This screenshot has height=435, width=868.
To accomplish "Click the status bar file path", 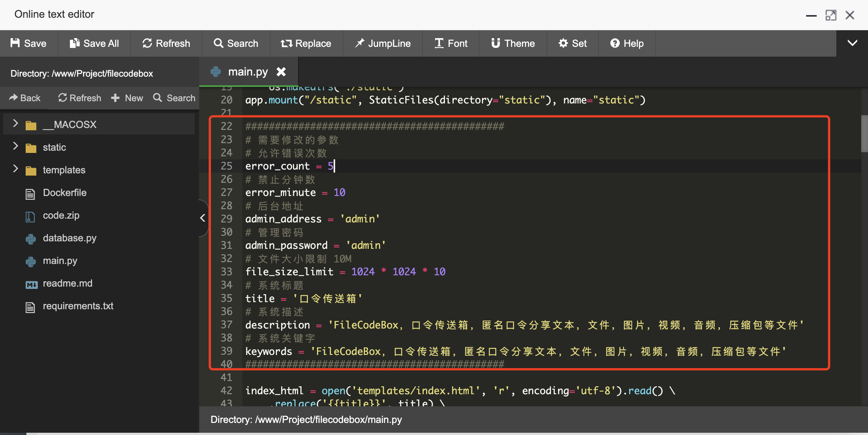I will [x=306, y=420].
